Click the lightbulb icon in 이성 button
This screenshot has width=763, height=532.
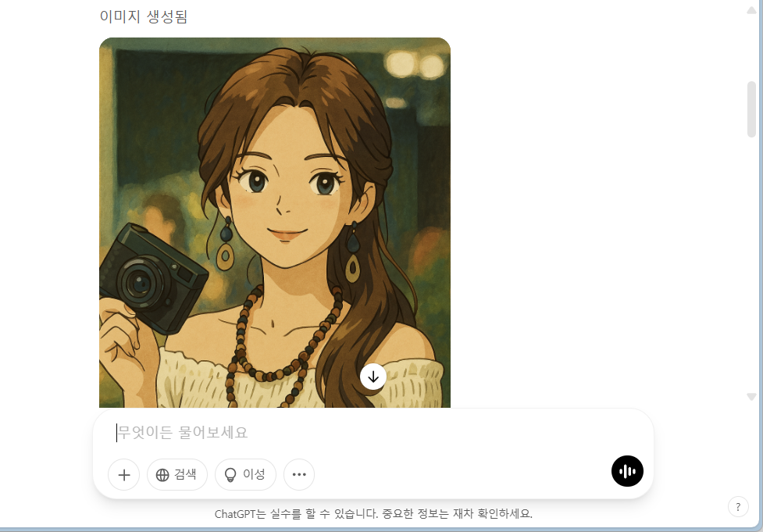[x=230, y=475]
